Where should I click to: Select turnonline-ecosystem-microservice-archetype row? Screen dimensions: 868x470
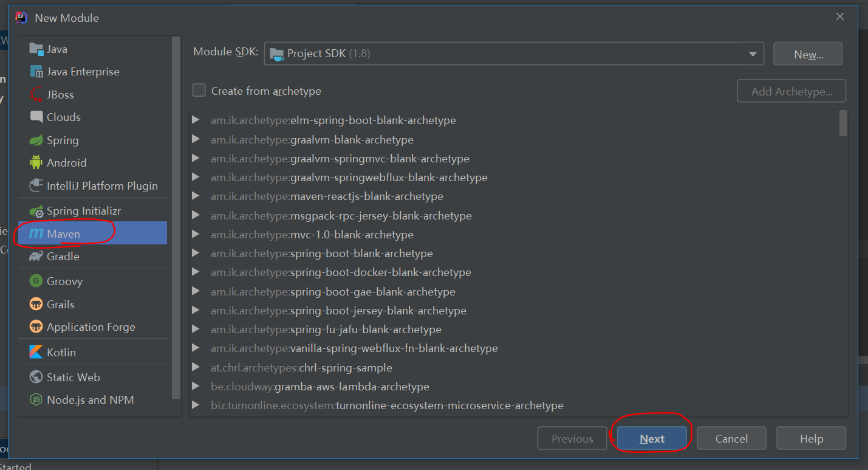514,405
